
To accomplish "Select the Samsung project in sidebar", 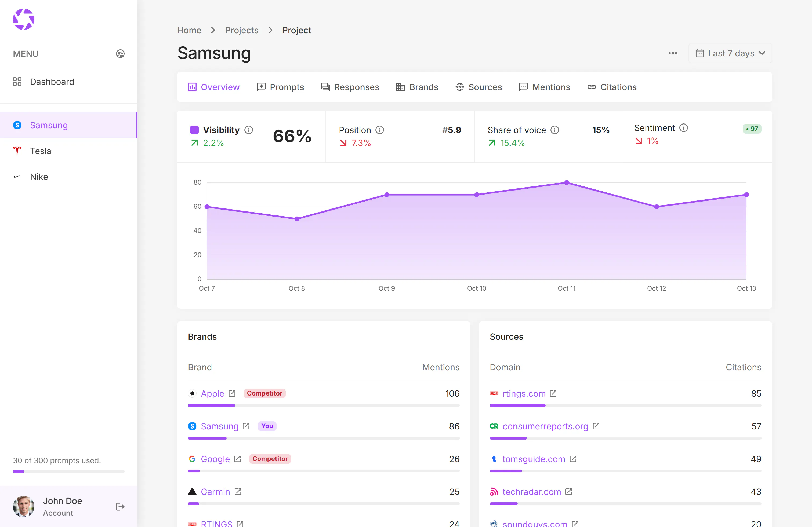I will (x=68, y=125).
